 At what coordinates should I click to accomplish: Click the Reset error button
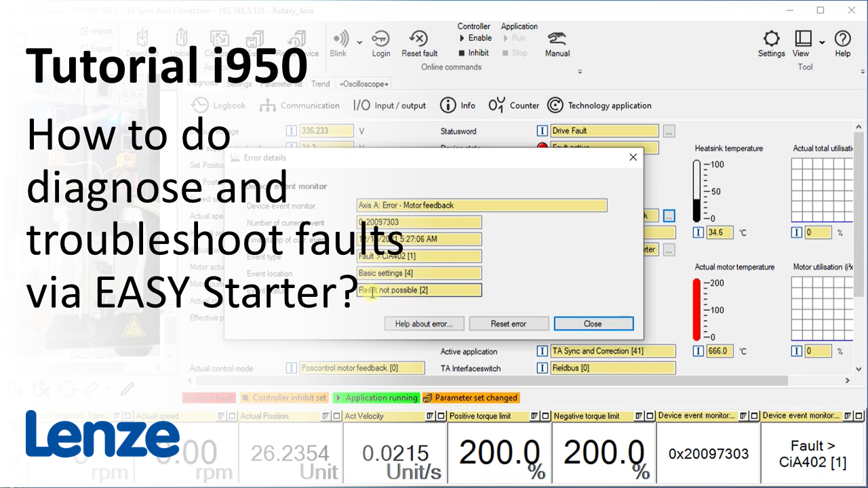coord(509,323)
